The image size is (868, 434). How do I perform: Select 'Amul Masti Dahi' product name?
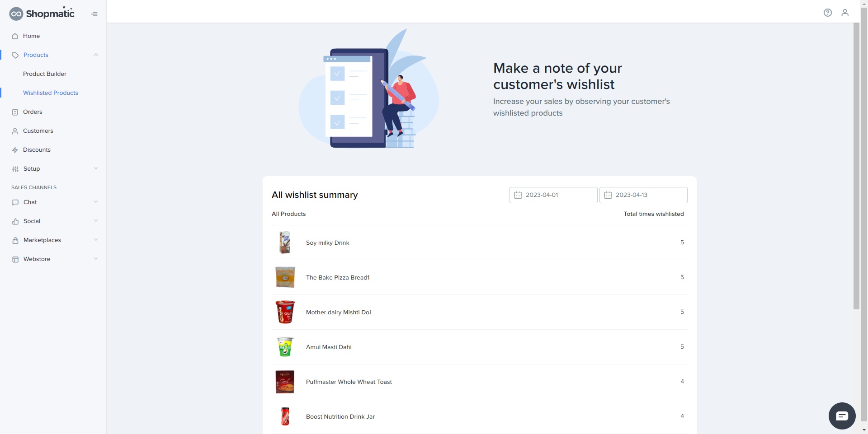329,347
